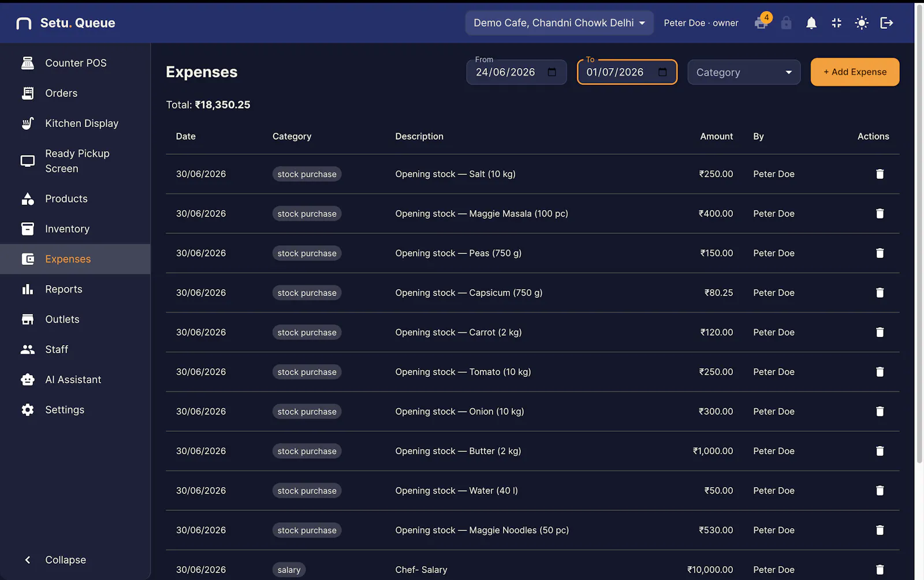This screenshot has height=580, width=924.
Task: Click the Description column header
Action: 419,136
